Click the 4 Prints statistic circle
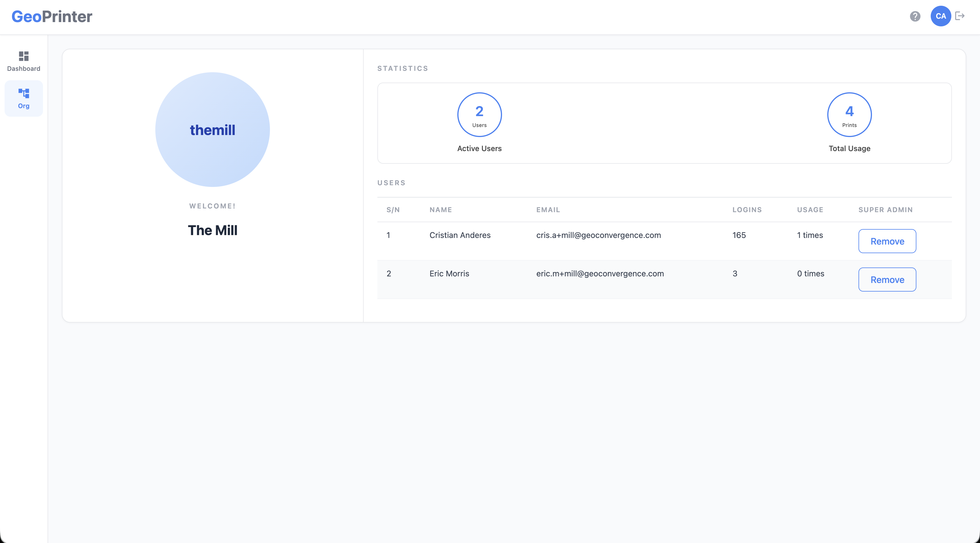This screenshot has width=980, height=543. coord(850,115)
